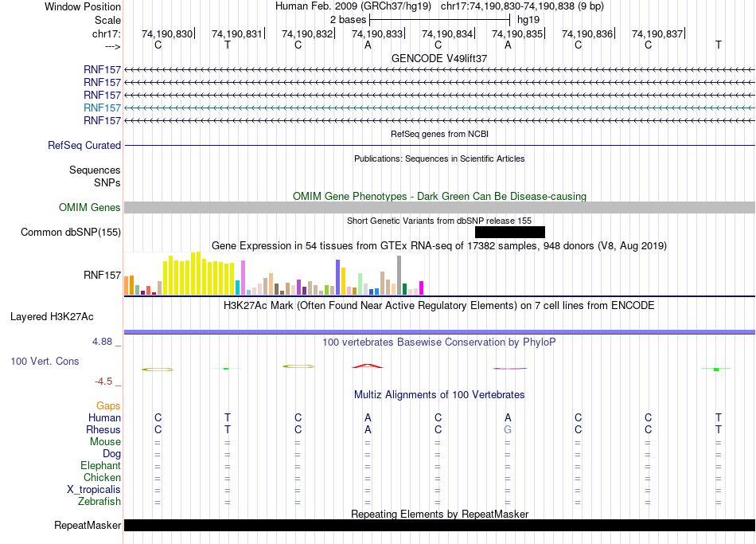Image resolution: width=756 pixels, height=544 pixels.
Task: Click the 2 bases scale text
Action: 348,20
